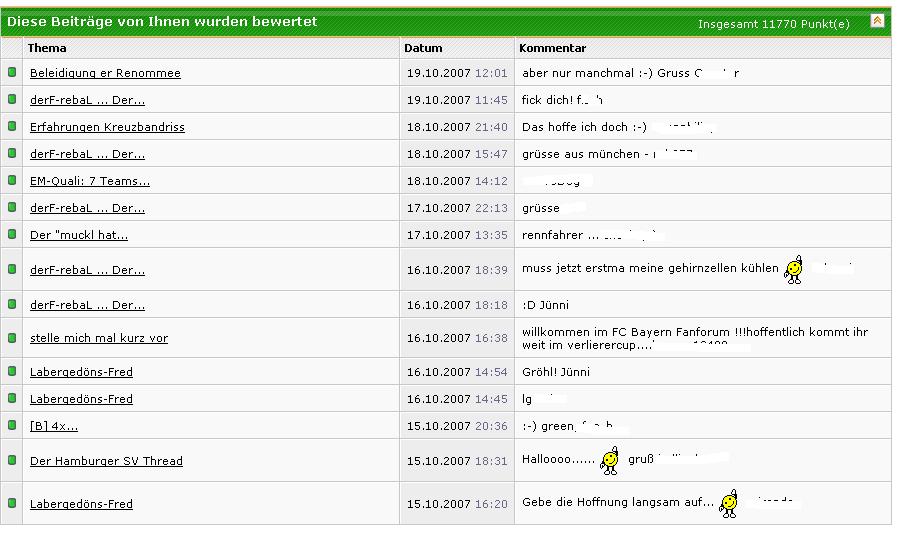This screenshot has width=902, height=538.
Task: Click green rating icon beside Erfahrungen Kreuzbandriss
Action: [12, 126]
